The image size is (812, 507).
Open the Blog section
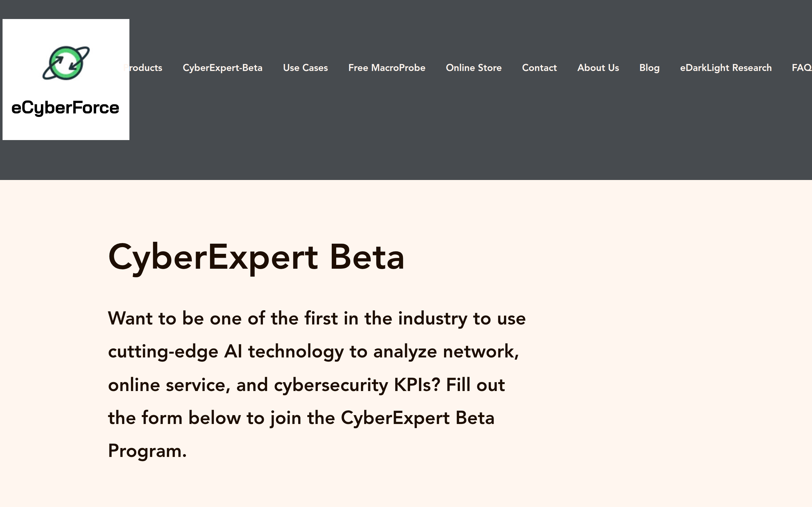click(x=650, y=68)
